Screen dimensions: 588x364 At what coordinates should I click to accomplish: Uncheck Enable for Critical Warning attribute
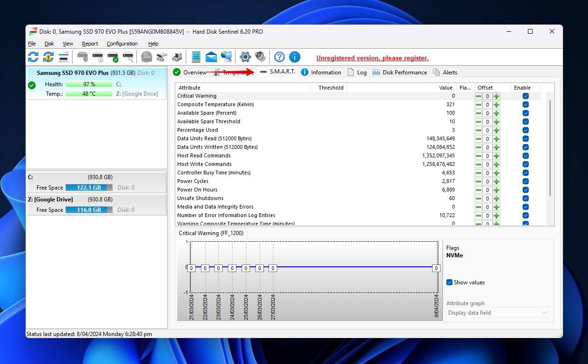(x=525, y=96)
